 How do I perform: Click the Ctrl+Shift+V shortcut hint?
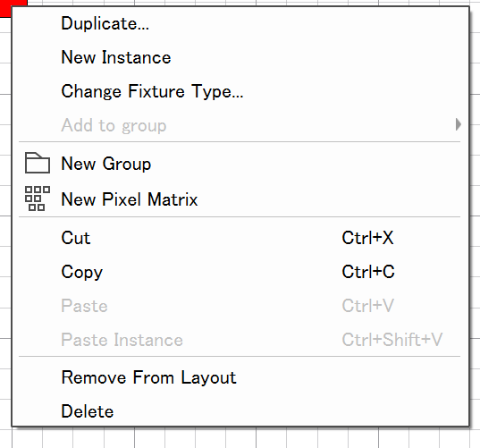click(x=392, y=340)
